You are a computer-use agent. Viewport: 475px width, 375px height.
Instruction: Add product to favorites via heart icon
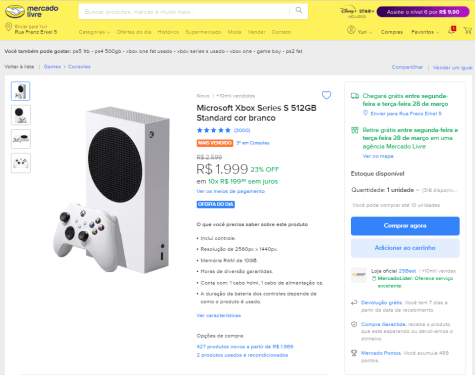326,95
